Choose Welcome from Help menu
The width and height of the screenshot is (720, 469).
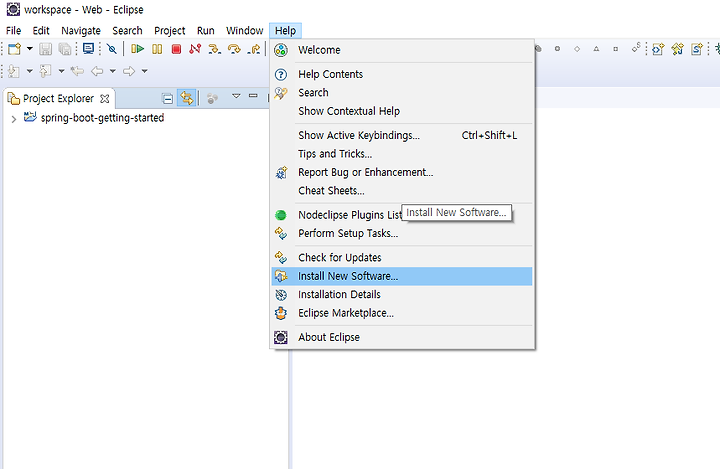pyautogui.click(x=402, y=50)
